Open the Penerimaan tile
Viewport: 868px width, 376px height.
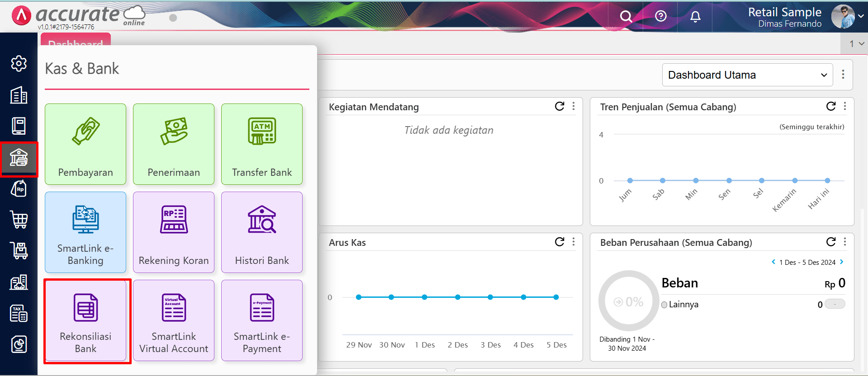(174, 144)
